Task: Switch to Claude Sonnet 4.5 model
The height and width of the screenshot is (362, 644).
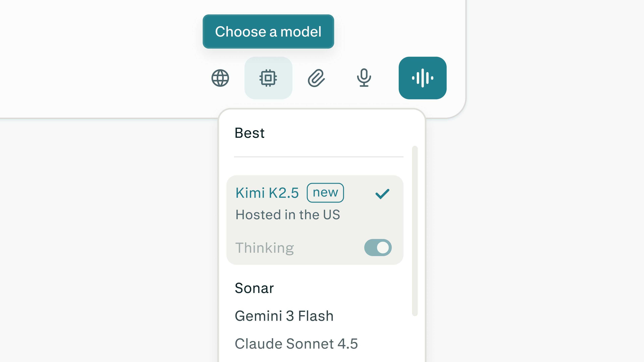Action: (296, 344)
